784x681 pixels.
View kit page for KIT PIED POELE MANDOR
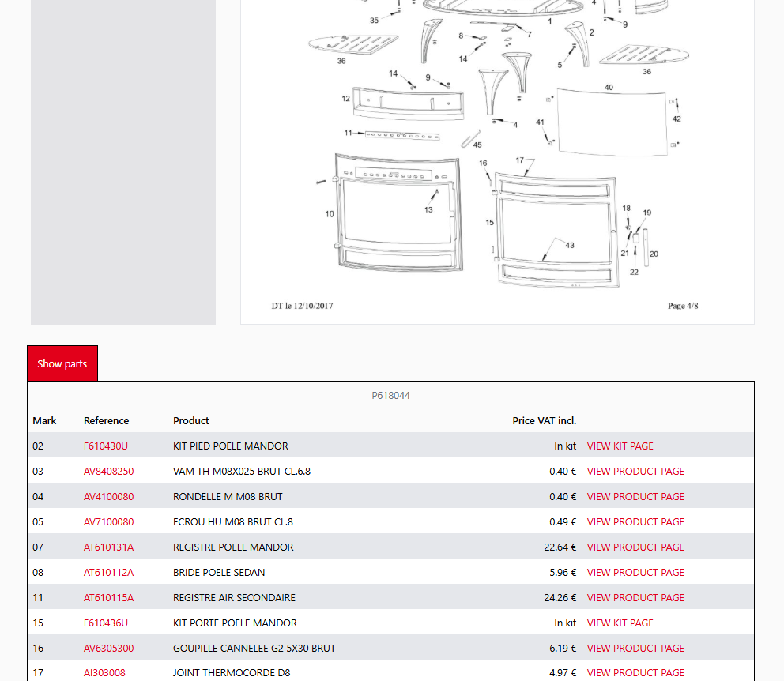coord(620,446)
